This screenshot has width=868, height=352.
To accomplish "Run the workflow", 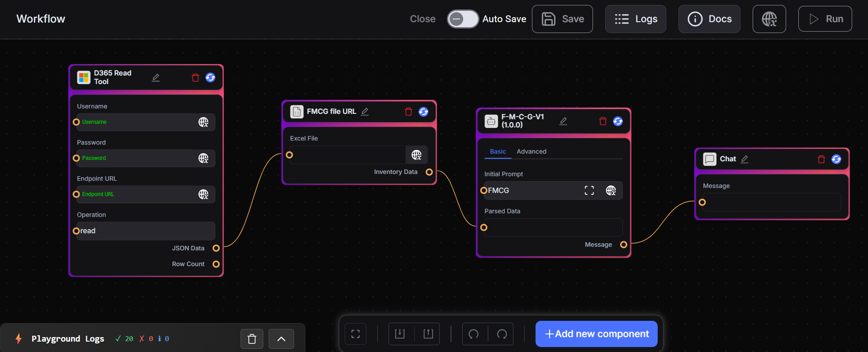I will click(x=825, y=19).
